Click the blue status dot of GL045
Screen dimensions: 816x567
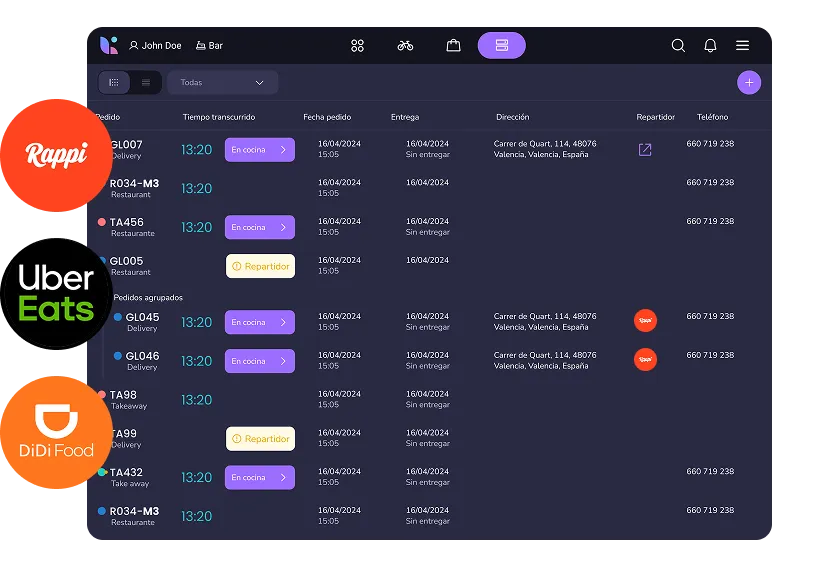coord(118,317)
